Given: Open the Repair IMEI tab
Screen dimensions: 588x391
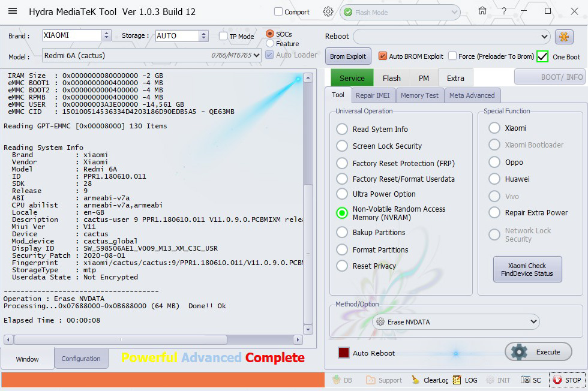Looking at the screenshot, I should coord(373,95).
